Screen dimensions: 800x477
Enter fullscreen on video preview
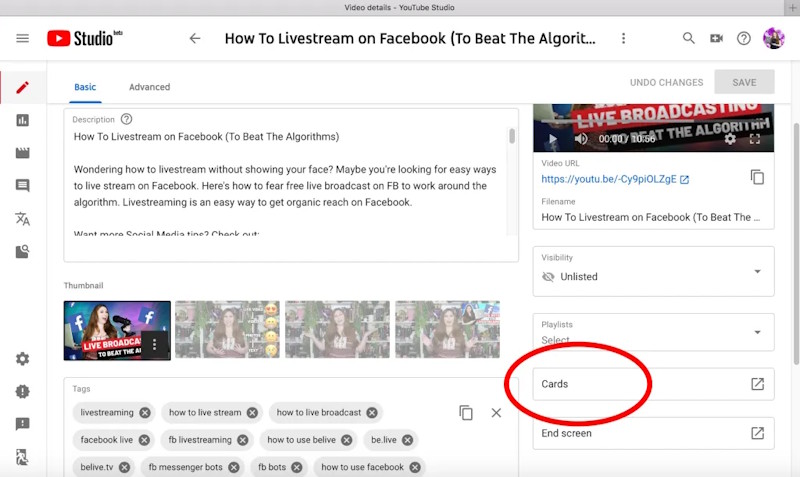pos(755,139)
